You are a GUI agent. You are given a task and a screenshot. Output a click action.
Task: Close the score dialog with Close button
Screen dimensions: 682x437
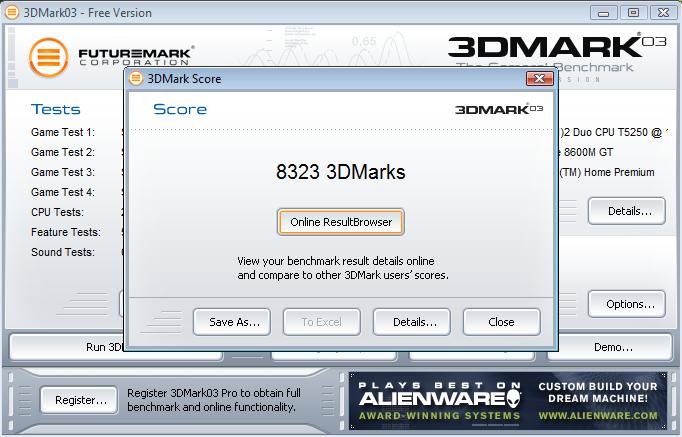click(x=501, y=322)
